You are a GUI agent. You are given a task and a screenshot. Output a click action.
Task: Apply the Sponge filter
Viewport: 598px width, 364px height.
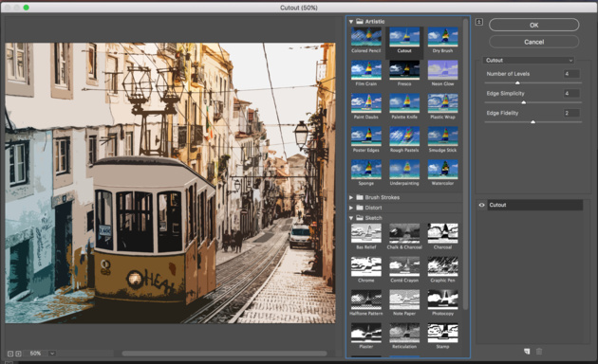(x=366, y=170)
